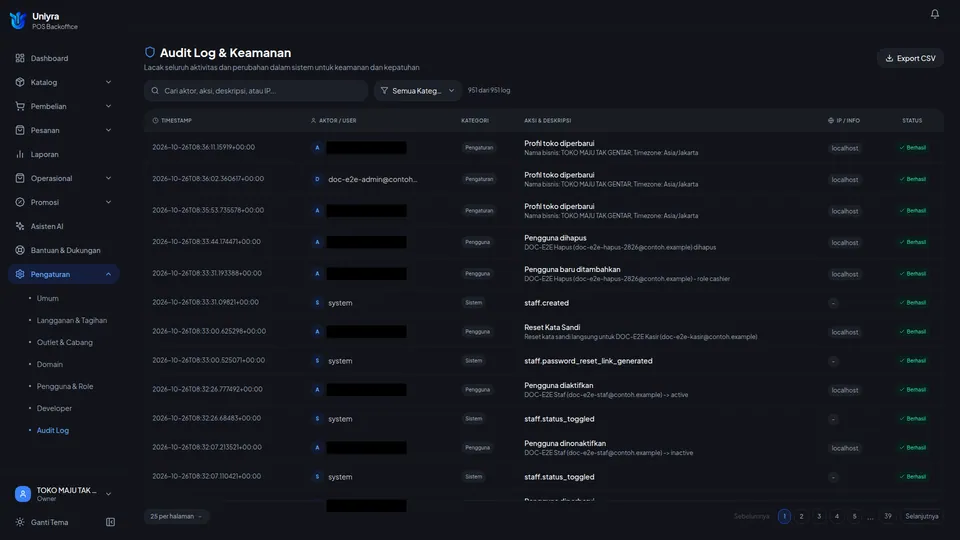960x540 pixels.
Task: Open the Semua Kategori filter dropdown
Action: [x=418, y=91]
